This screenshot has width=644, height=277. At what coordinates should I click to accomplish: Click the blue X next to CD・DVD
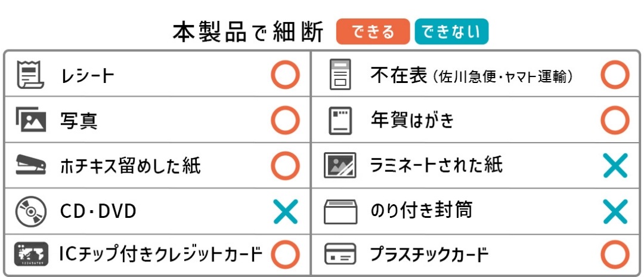[285, 211]
